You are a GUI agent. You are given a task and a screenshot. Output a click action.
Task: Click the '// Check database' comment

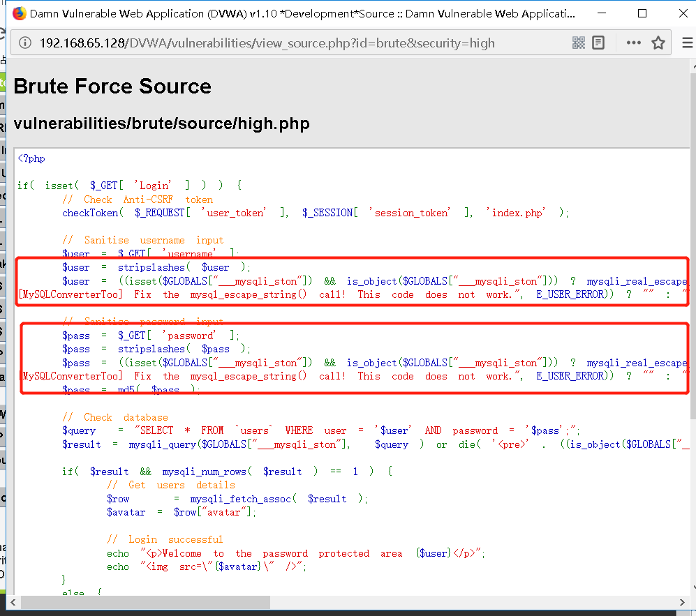click(115, 417)
